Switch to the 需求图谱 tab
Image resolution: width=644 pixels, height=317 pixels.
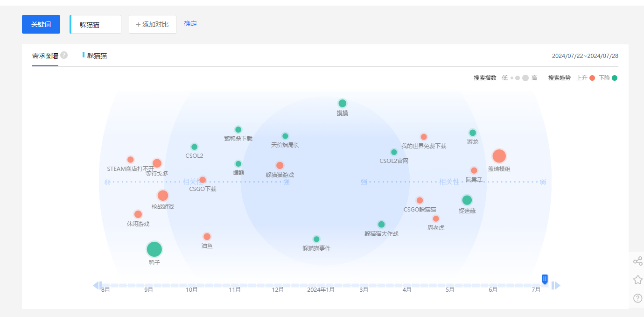coord(45,56)
